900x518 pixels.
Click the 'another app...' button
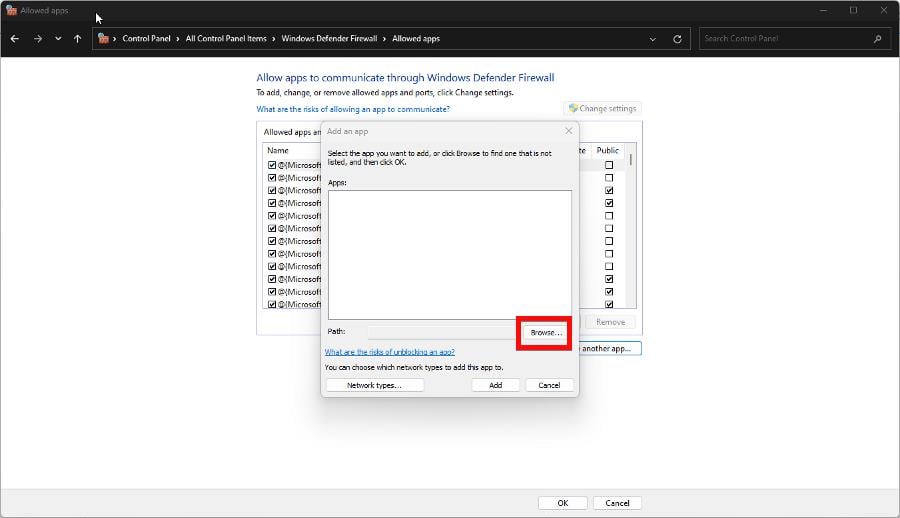pyautogui.click(x=610, y=348)
